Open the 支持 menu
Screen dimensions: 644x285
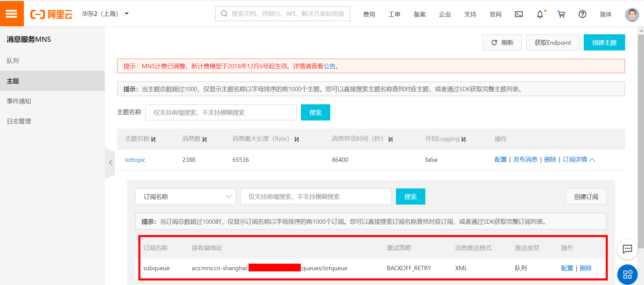470,14
